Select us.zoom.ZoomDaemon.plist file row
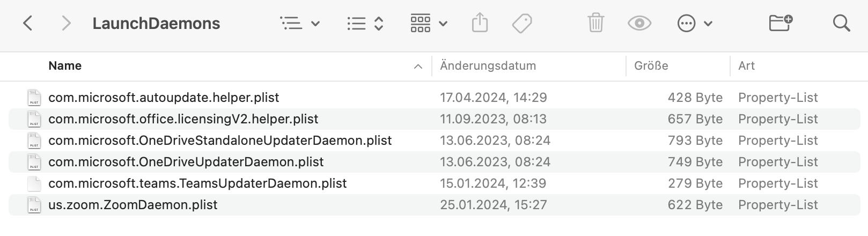868x236 pixels. coord(133,205)
